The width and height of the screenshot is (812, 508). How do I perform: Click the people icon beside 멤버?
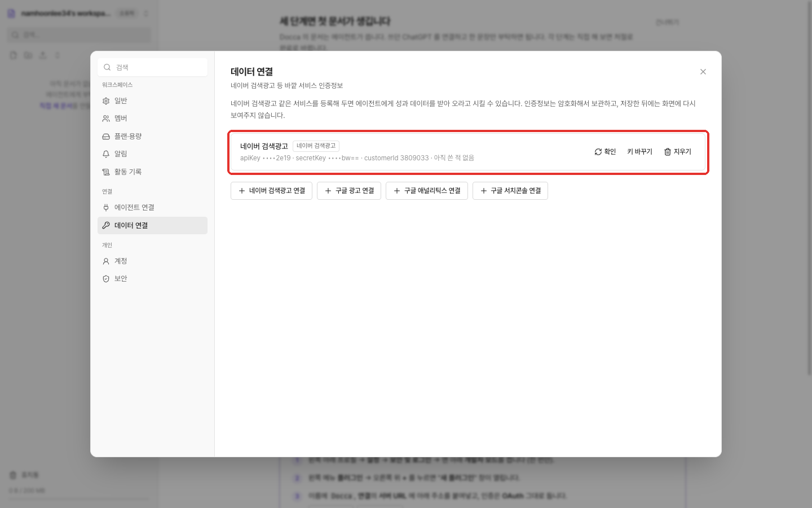tap(106, 119)
